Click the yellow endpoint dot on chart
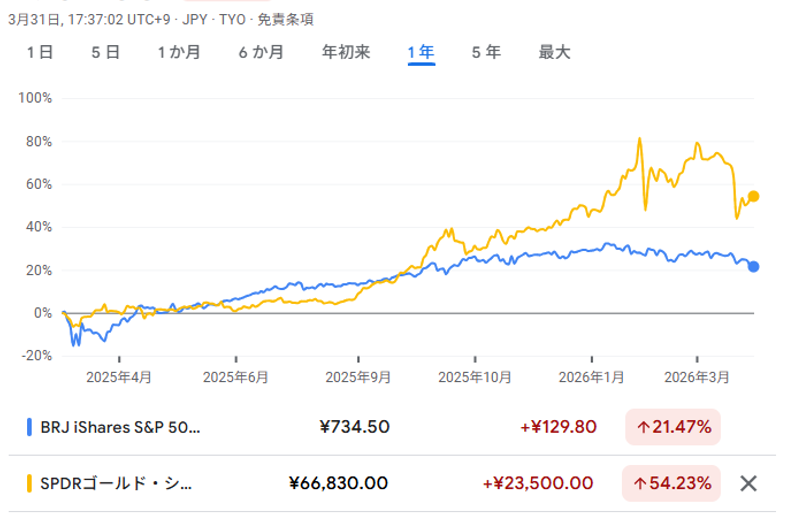Image resolution: width=797 pixels, height=521 pixels. pos(754,196)
